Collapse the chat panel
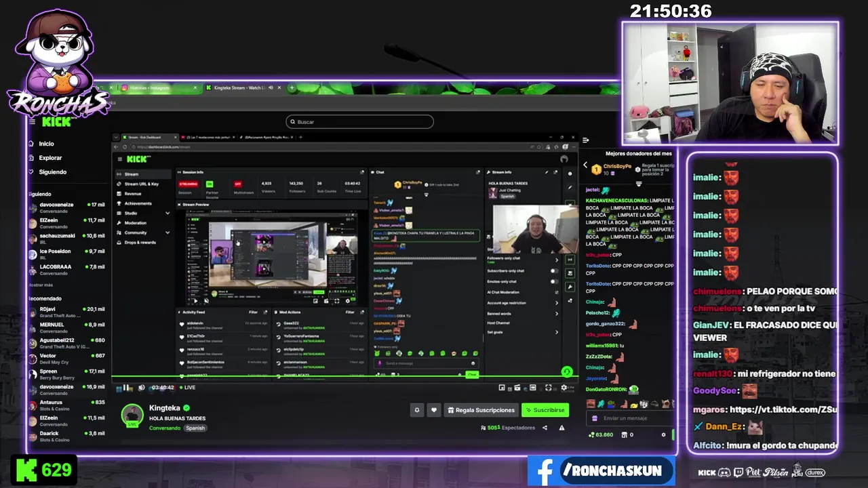Screen dimensions: 868x488 585,140
